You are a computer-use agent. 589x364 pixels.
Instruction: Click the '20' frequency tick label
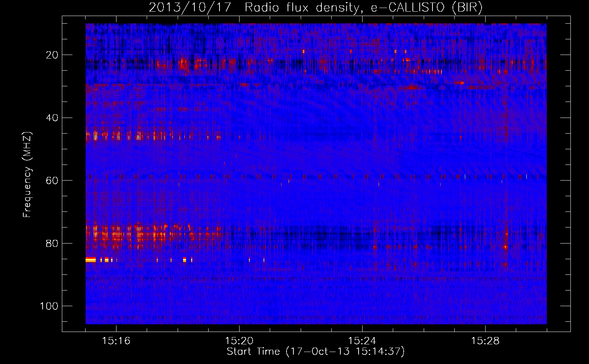click(52, 55)
